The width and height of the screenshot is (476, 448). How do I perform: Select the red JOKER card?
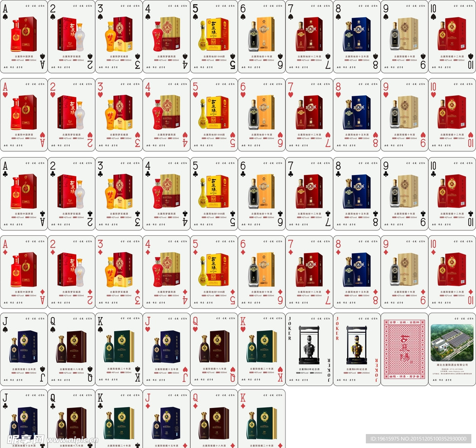357,349
